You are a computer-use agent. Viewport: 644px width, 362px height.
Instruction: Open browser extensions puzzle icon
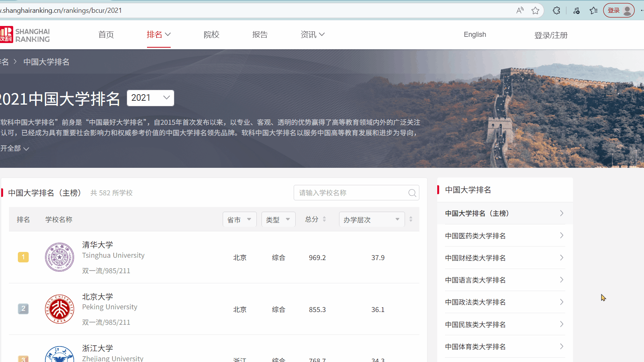pos(556,10)
